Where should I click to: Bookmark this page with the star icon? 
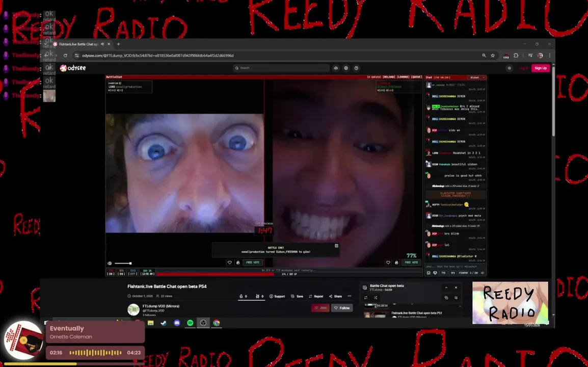493,56
